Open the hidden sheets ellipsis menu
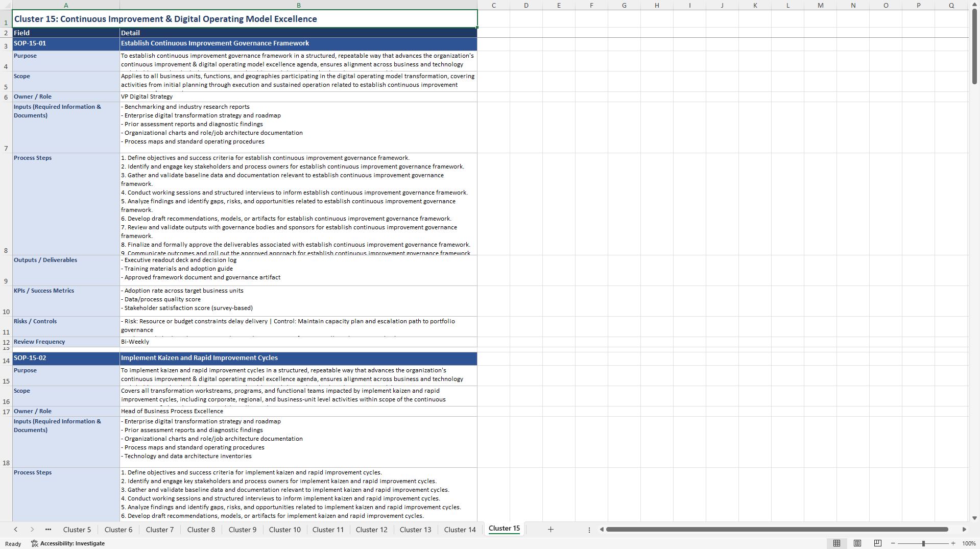Screen dimensions: 980x549 pyautogui.click(x=48, y=530)
